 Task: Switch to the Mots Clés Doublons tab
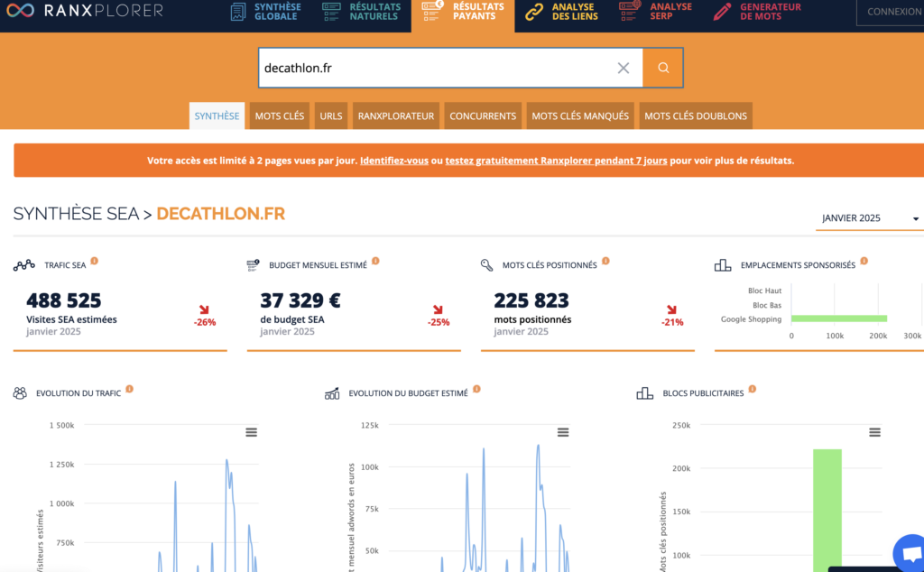point(696,115)
